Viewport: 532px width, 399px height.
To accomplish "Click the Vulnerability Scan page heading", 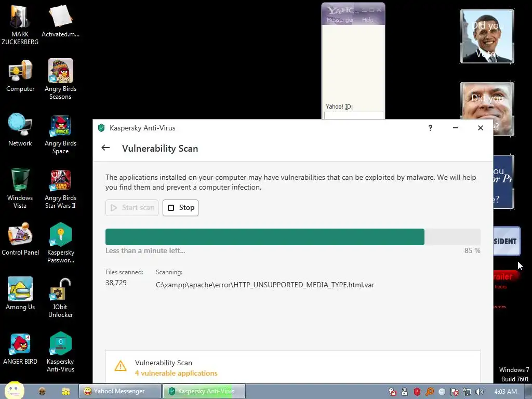I will [160, 149].
